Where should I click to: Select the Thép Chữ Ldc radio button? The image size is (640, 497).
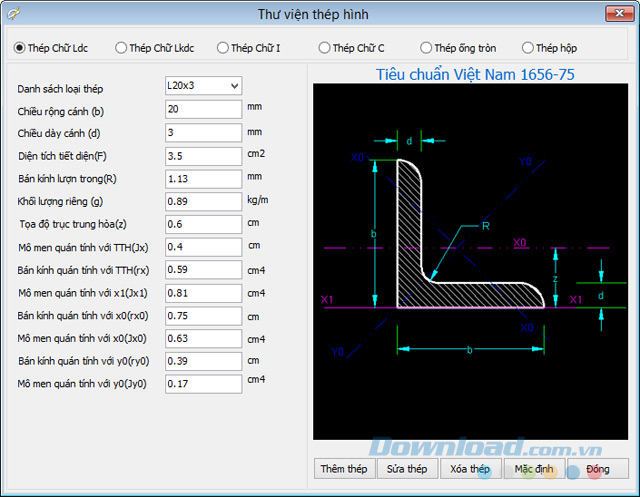pos(20,48)
